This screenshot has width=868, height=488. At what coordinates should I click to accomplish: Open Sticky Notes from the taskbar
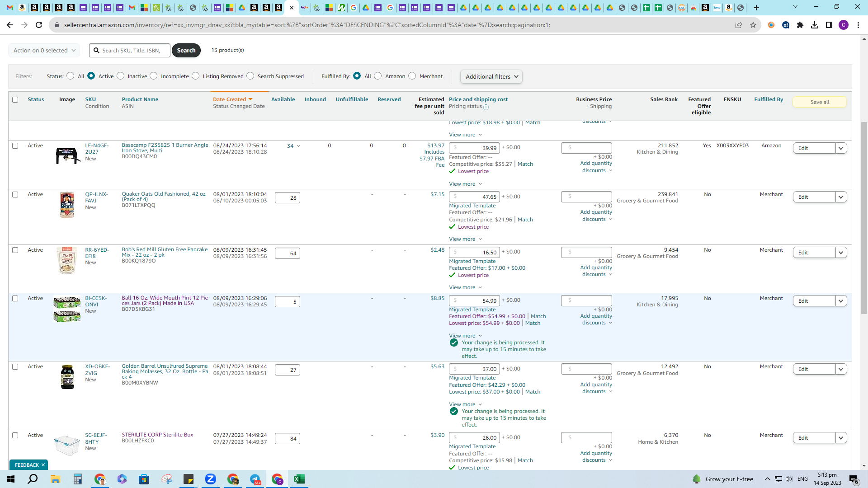coord(188,479)
